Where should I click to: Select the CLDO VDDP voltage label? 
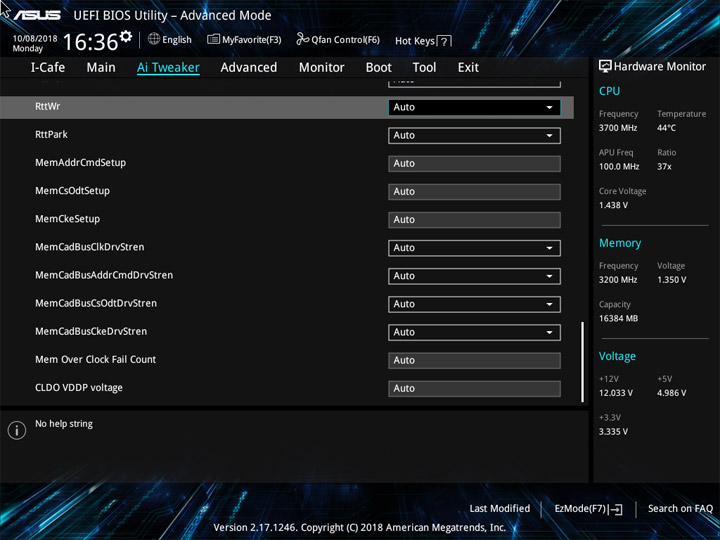click(x=79, y=388)
